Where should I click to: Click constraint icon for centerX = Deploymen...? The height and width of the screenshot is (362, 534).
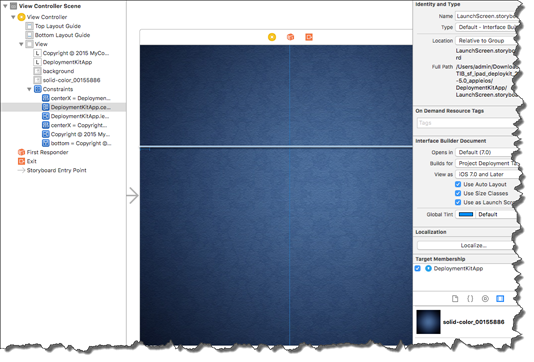tap(46, 98)
